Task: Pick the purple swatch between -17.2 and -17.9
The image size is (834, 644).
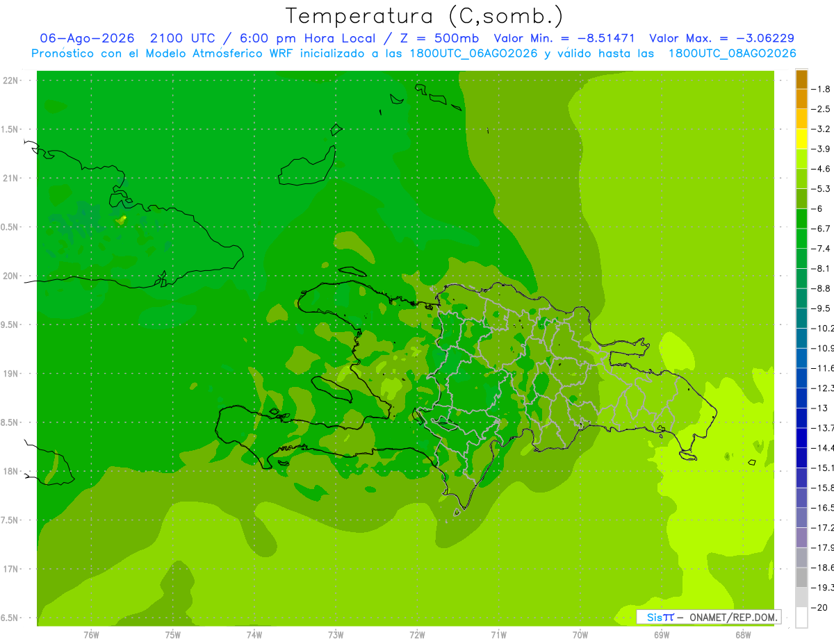Action: click(801, 538)
